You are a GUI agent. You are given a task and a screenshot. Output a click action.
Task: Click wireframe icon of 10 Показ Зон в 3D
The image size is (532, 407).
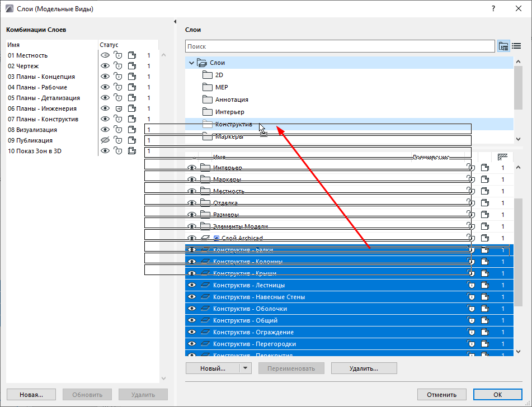pos(132,151)
